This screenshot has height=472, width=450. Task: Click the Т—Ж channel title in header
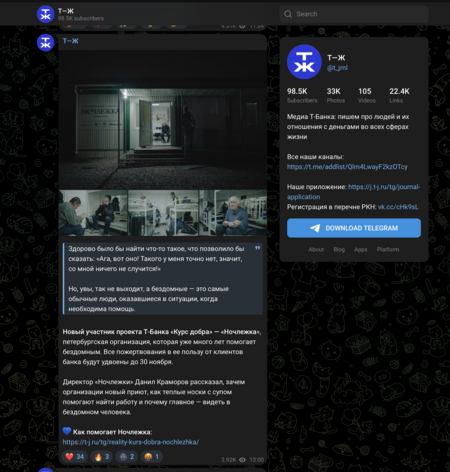(66, 11)
